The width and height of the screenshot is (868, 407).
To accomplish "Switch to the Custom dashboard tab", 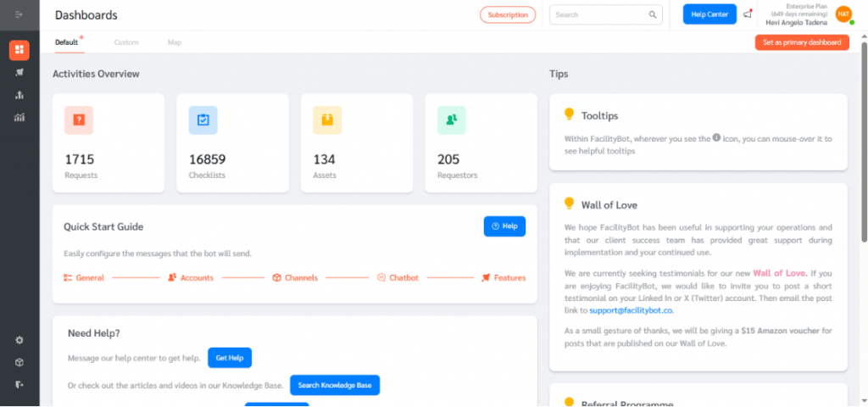I will point(126,42).
